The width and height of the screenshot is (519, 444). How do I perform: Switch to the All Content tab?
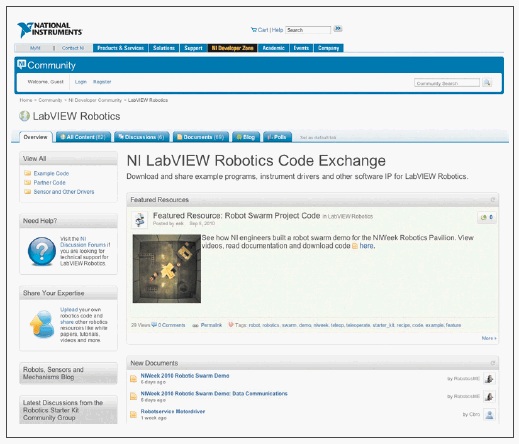coord(83,137)
